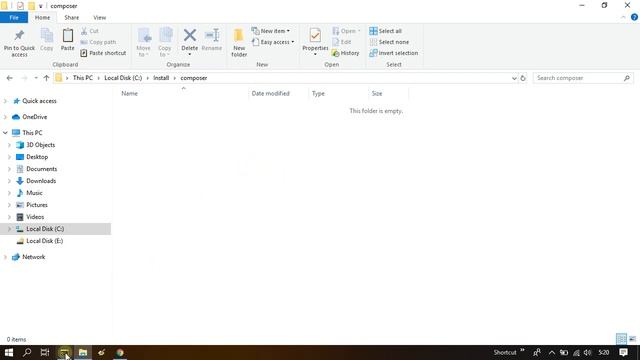Click the taskbar volume icon
This screenshot has width=640, height=360.
coord(587,353)
